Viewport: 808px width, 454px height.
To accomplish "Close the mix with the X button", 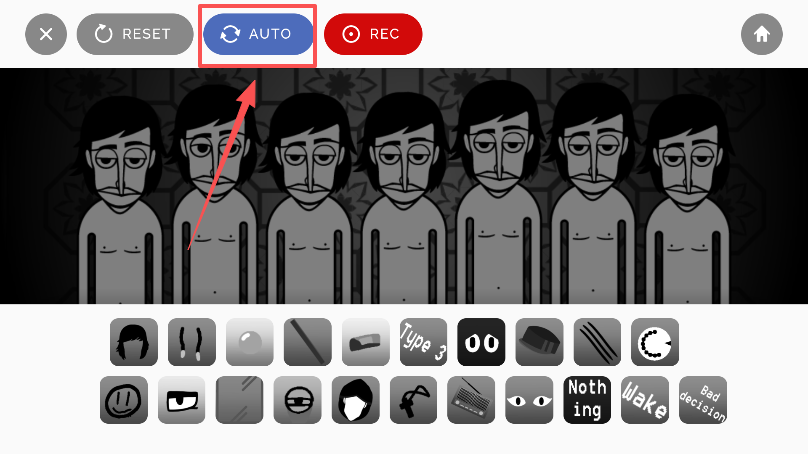I will 46,34.
